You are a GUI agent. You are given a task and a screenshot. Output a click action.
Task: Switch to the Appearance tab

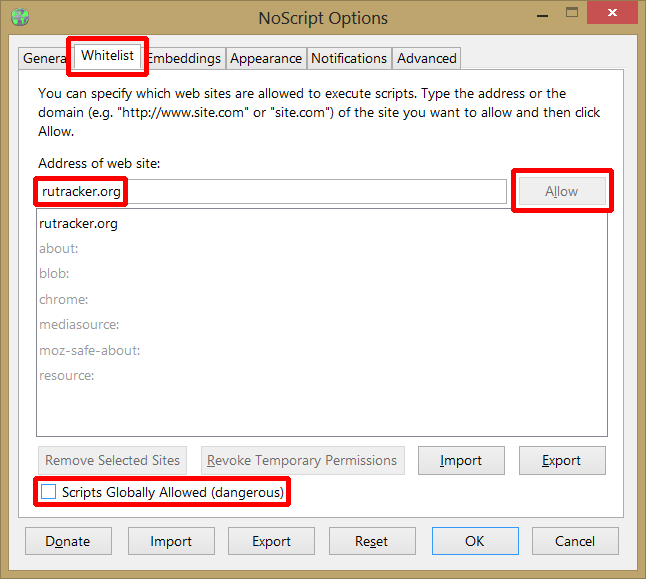pyautogui.click(x=266, y=59)
